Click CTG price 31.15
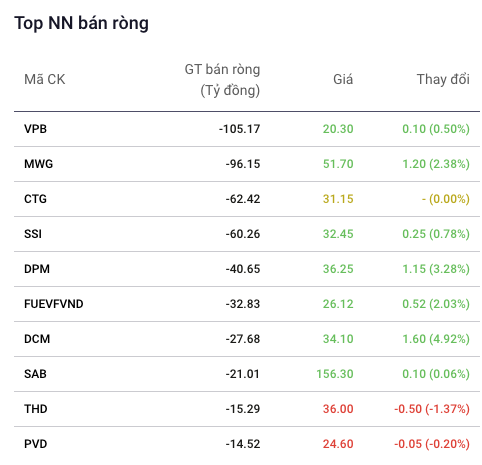The width and height of the screenshot is (482, 465). pos(338,199)
